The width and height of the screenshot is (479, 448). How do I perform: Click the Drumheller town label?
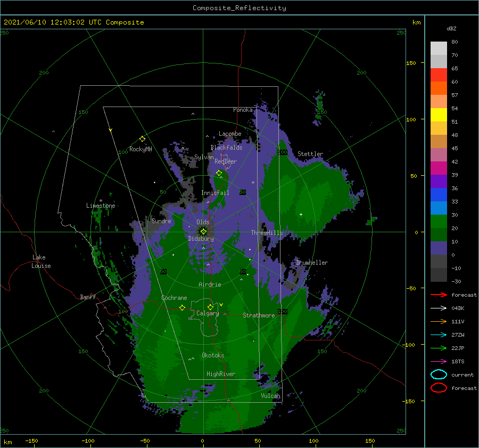point(312,263)
